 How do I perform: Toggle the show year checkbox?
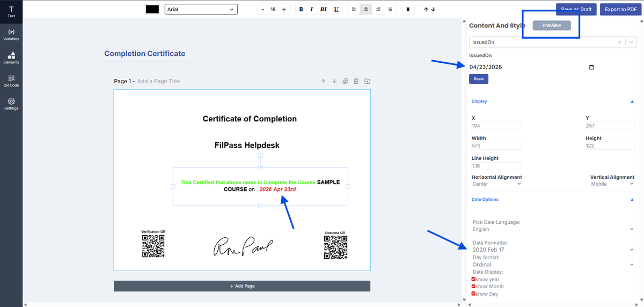[473, 279]
